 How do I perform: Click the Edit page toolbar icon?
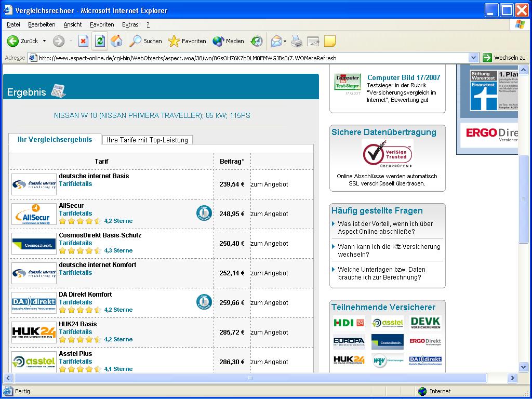pos(313,41)
